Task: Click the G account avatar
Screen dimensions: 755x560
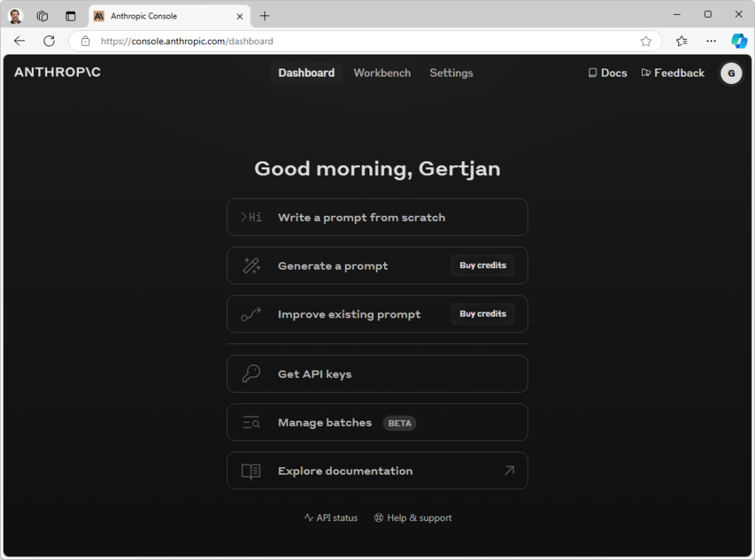Action: pos(731,73)
